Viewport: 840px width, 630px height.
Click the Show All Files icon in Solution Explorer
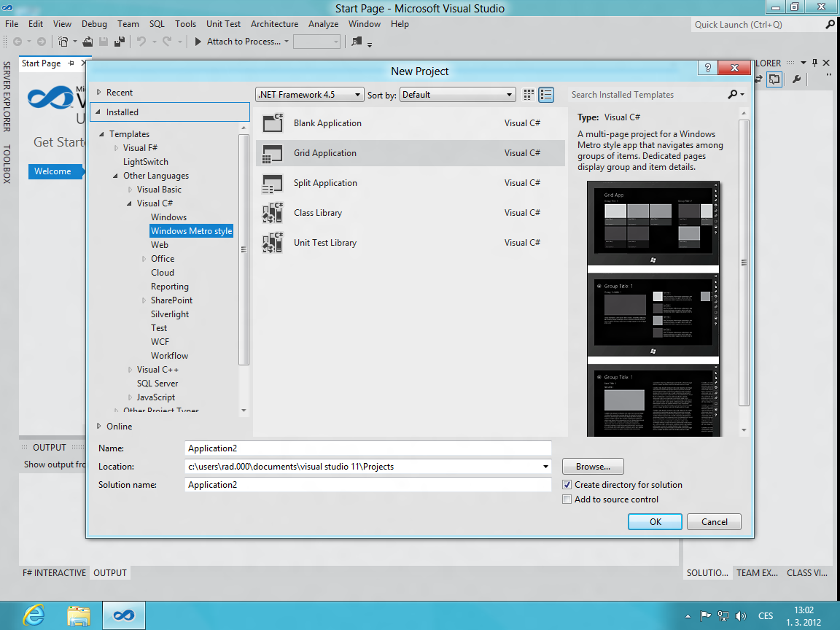[x=774, y=79]
